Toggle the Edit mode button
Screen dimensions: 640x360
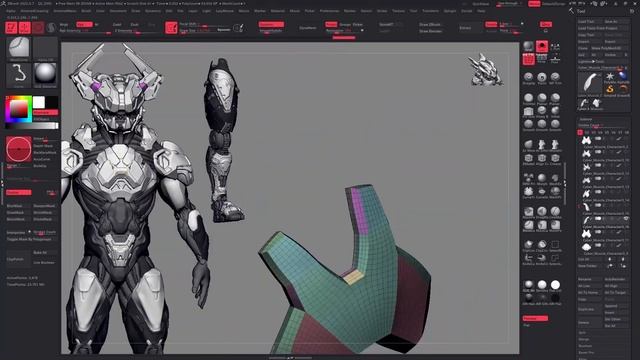coord(11,27)
